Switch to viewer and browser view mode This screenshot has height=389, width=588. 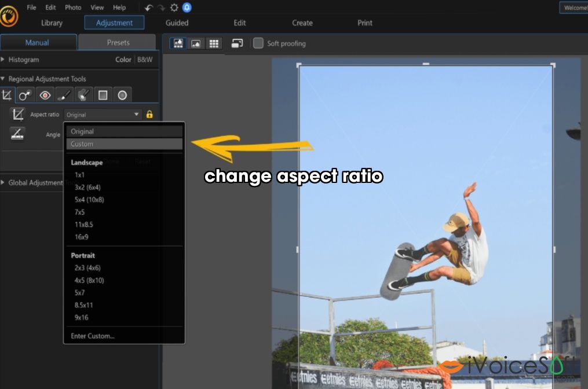click(178, 43)
